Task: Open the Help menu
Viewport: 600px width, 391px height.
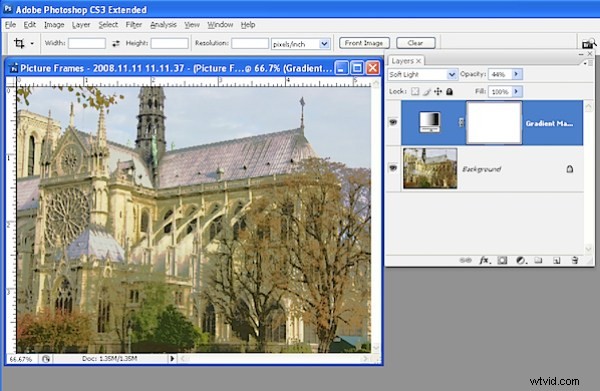Action: (248, 25)
